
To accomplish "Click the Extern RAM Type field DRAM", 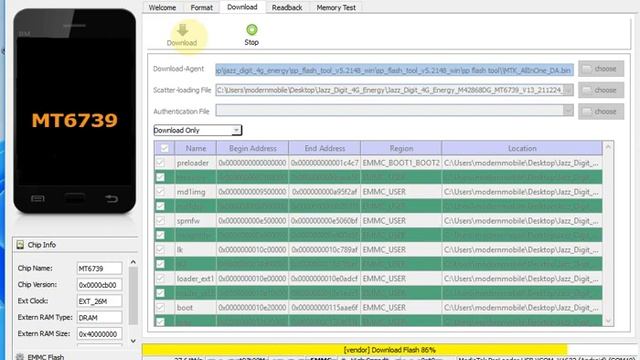I will [99, 318].
